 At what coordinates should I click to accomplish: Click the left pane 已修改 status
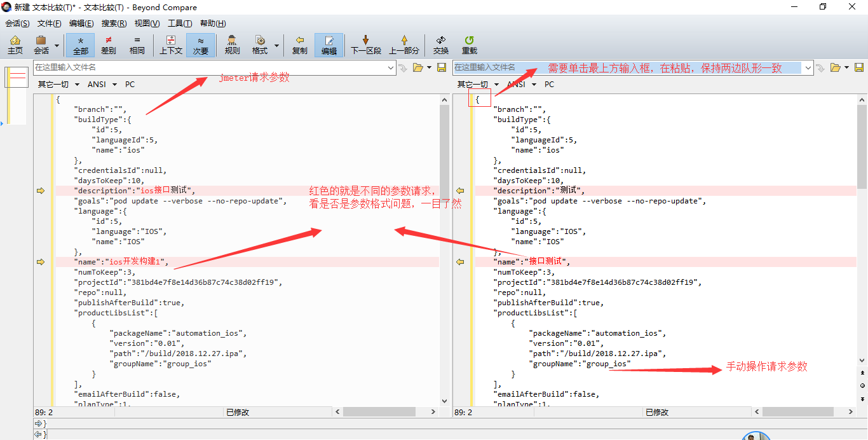(x=238, y=412)
